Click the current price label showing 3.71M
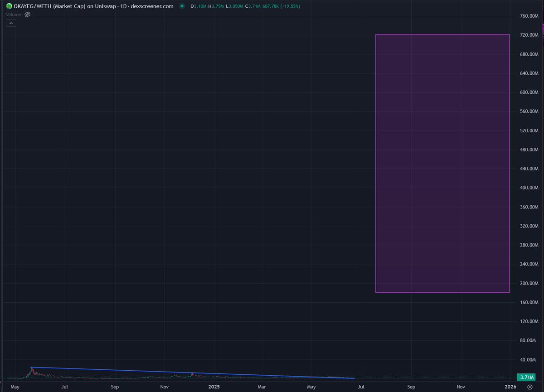544x392 pixels. point(526,377)
